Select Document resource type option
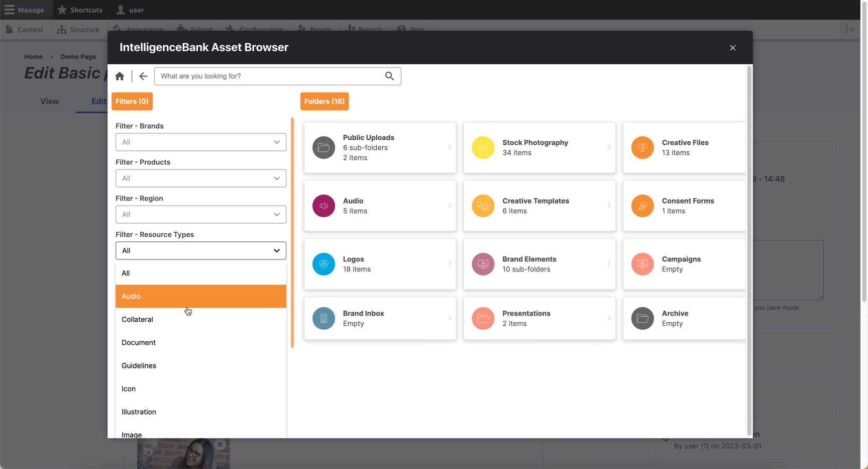The image size is (868, 469). pos(201,343)
